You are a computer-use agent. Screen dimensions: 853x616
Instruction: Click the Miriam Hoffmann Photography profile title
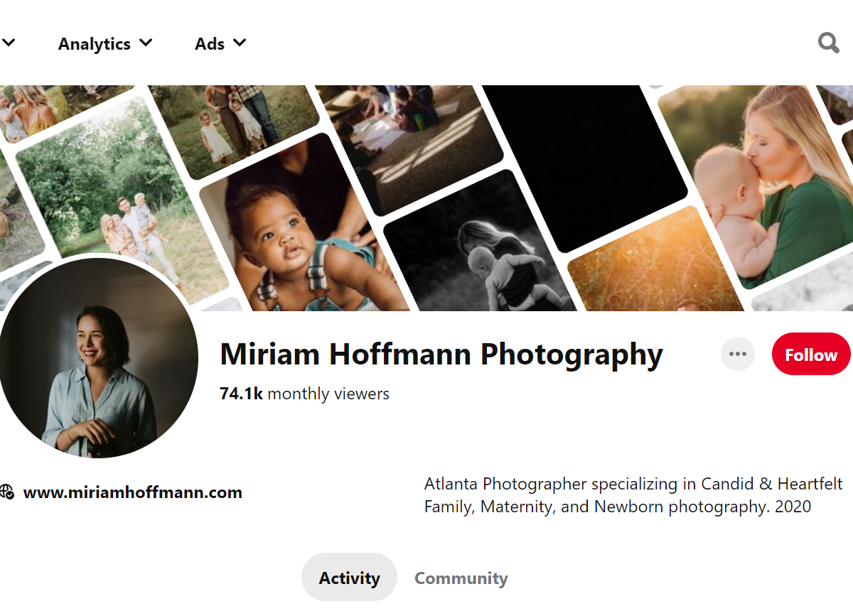pos(441,354)
